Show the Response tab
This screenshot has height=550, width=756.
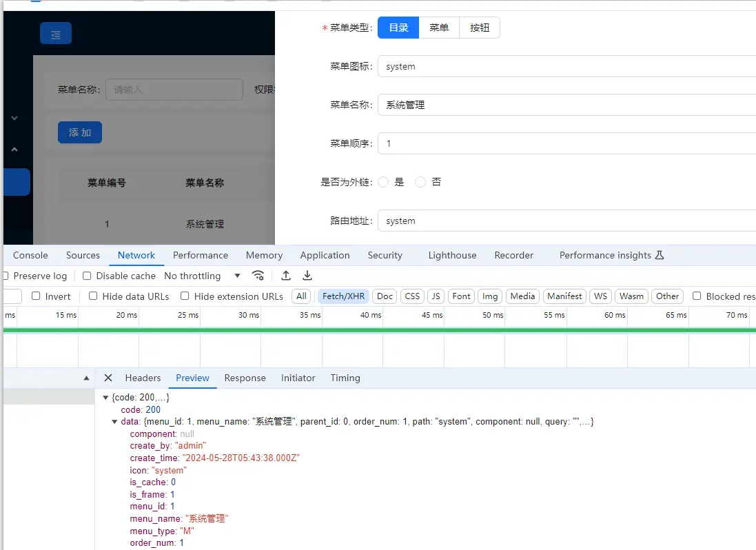click(245, 378)
